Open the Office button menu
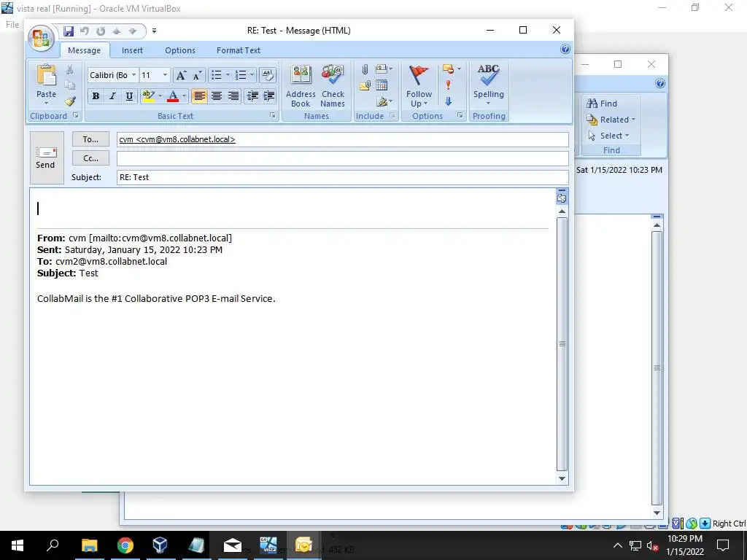 41,38
